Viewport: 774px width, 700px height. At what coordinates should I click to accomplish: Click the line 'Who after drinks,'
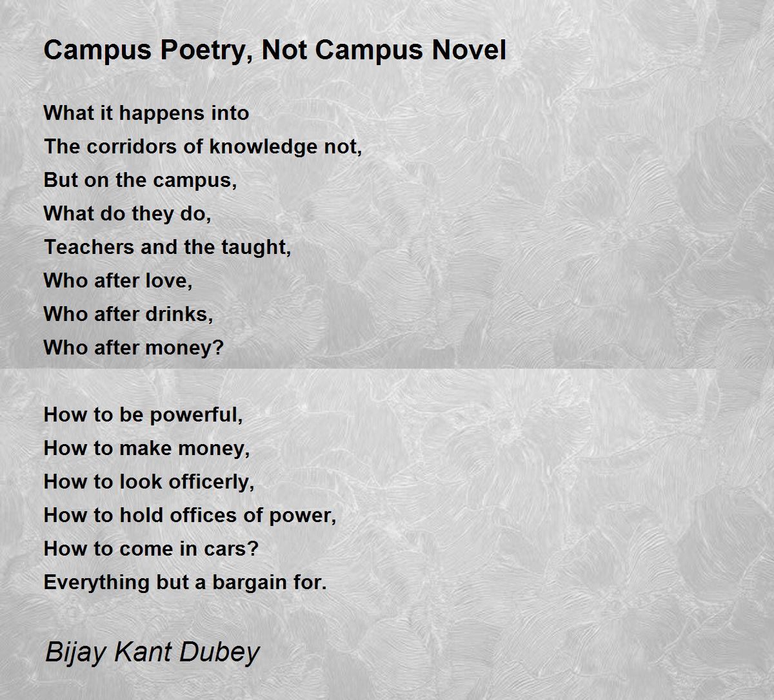pyautogui.click(x=128, y=314)
